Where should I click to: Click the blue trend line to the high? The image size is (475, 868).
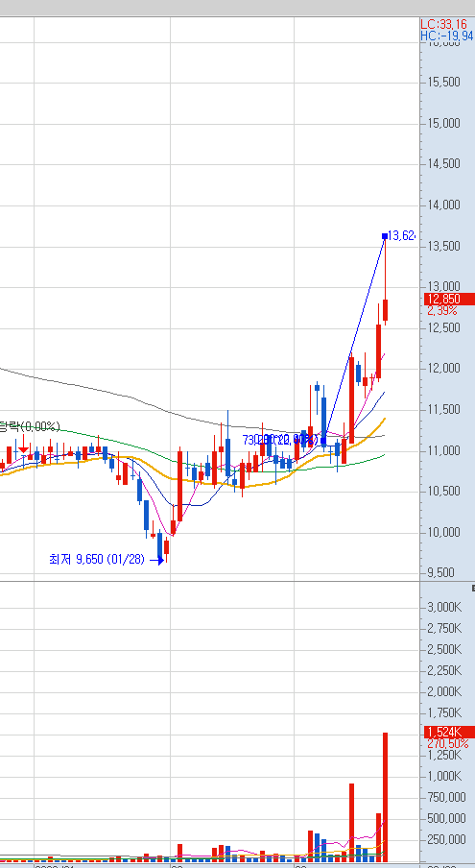tap(354, 341)
